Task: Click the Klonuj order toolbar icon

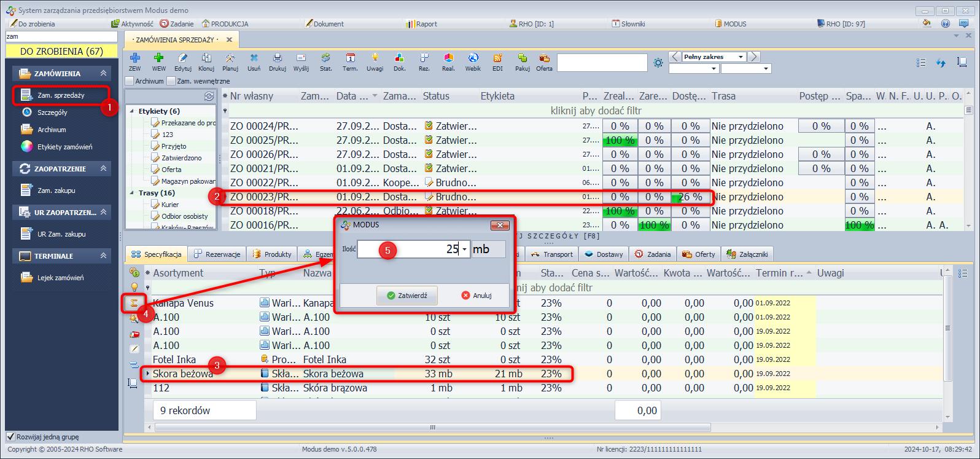Action: coord(206,58)
